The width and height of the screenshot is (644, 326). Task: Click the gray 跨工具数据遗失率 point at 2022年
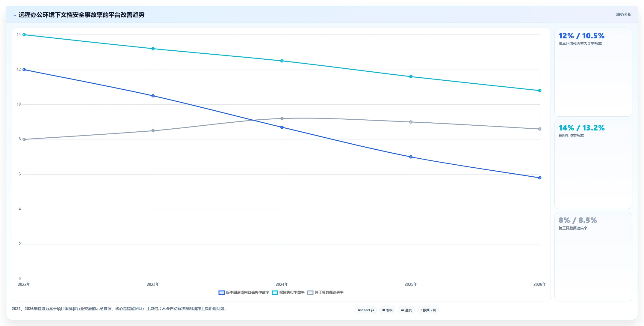point(24,139)
